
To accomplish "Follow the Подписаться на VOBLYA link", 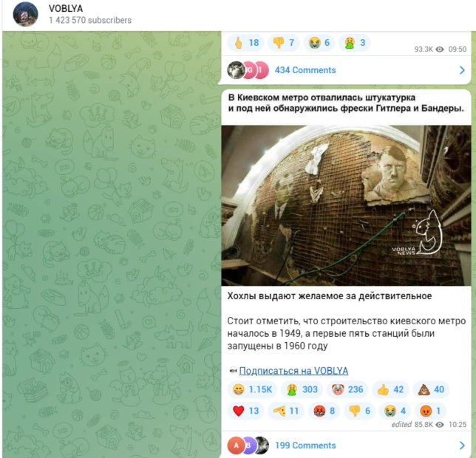I will point(293,371).
